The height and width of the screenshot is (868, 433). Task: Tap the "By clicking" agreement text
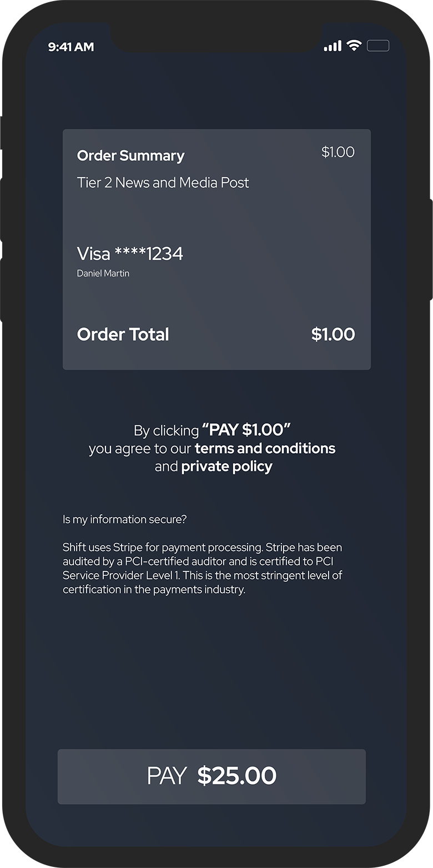[166, 430]
